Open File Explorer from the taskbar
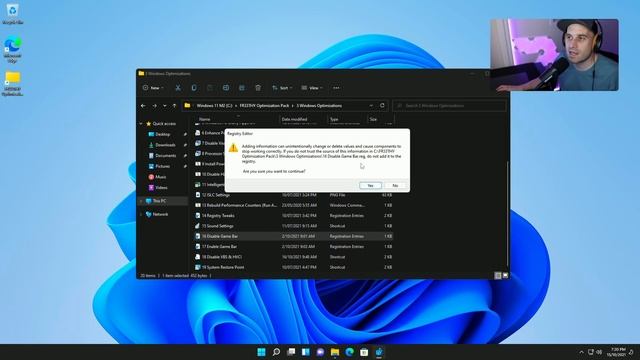The height and width of the screenshot is (360, 640). (x=335, y=352)
